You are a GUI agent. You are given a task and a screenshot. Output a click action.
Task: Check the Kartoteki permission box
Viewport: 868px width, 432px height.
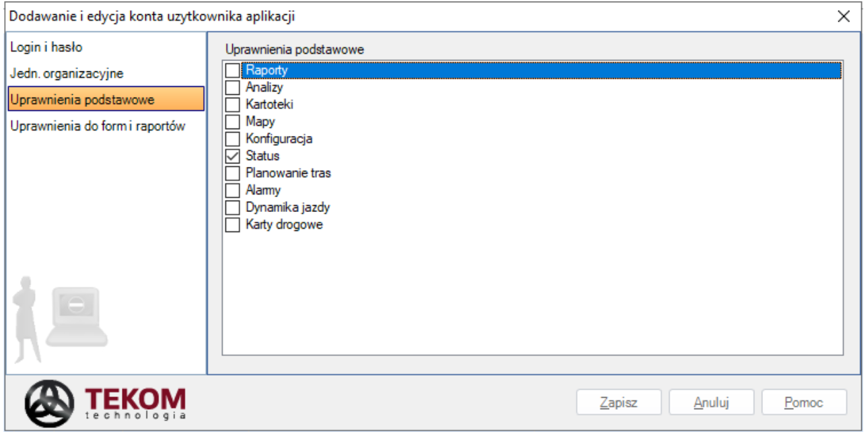(232, 104)
